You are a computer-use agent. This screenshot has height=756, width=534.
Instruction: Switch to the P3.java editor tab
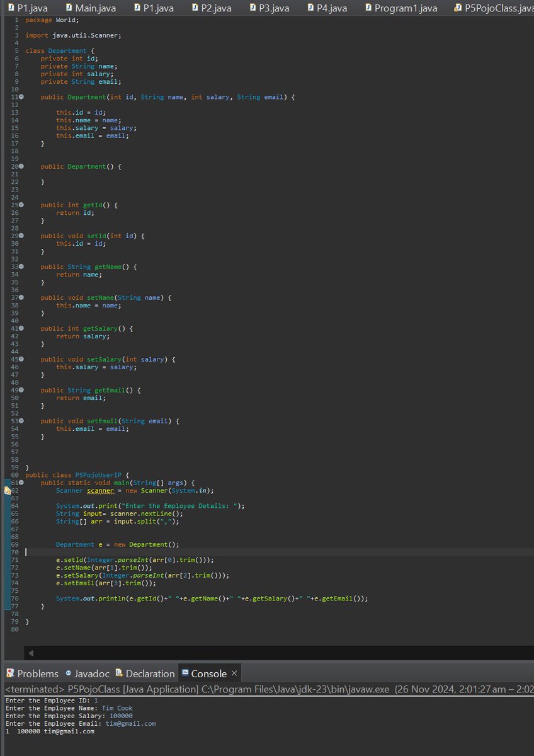269,8
